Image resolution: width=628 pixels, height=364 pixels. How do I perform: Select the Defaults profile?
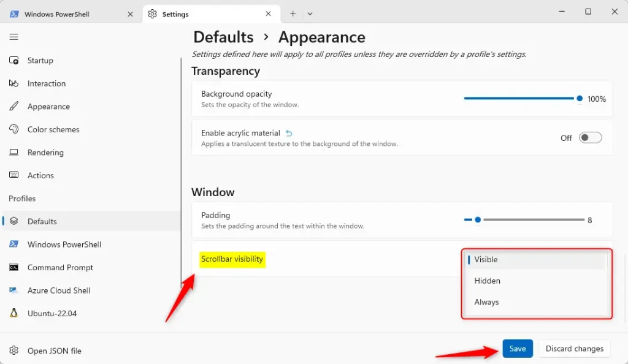click(91, 221)
